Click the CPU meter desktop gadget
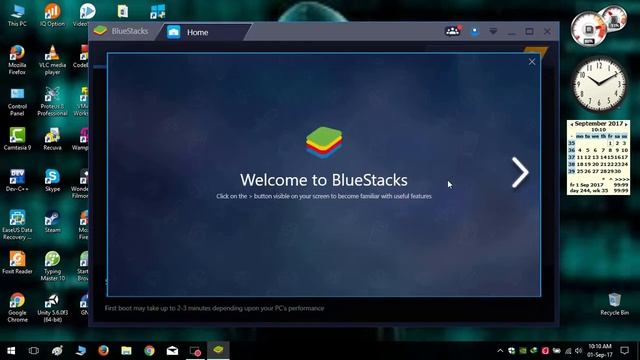Image resolution: width=640 pixels, height=360 pixels. pos(598,25)
